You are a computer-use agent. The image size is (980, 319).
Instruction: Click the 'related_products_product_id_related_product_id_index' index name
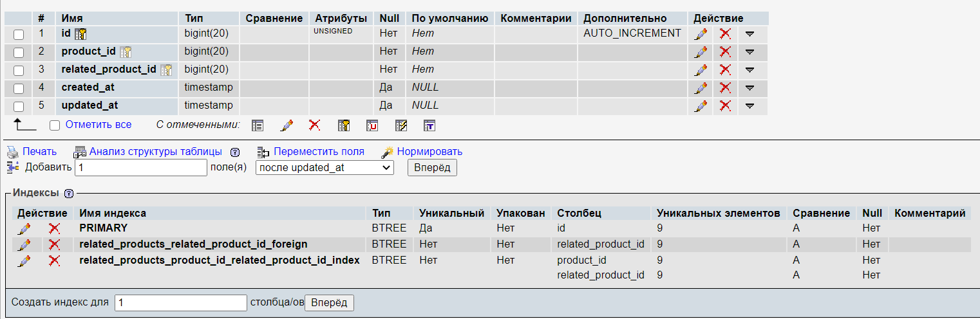pyautogui.click(x=220, y=260)
